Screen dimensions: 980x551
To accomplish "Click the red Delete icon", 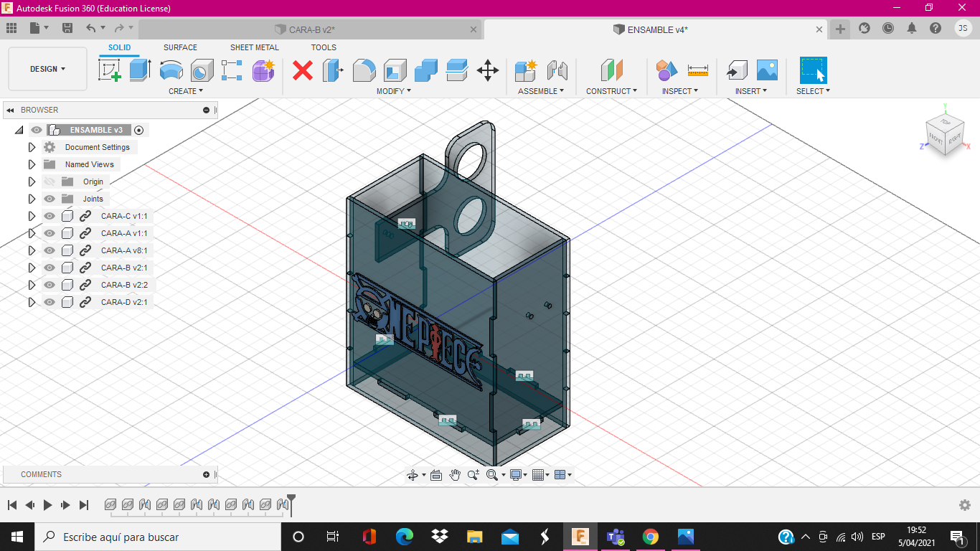I will (303, 70).
